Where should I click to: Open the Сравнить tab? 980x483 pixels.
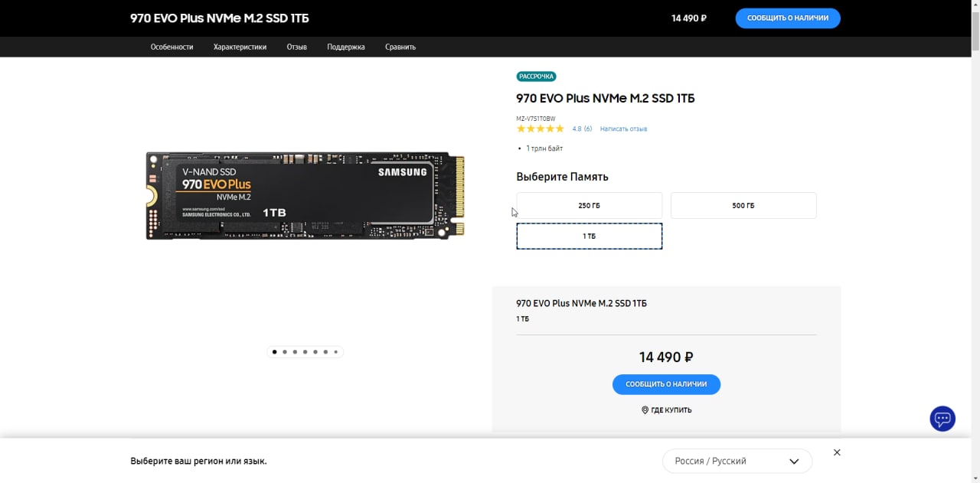click(400, 47)
